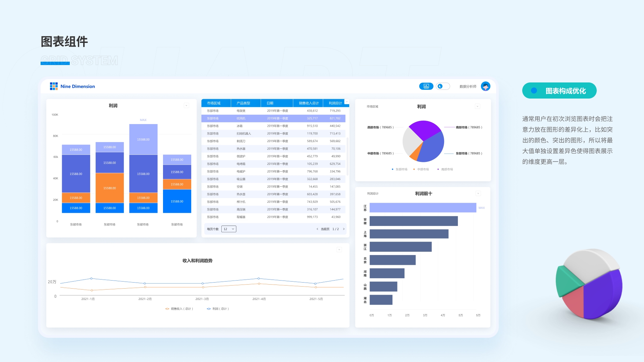Click the 图表构成优化 button
Viewport: 644px width, 362px height.
[x=559, y=90]
